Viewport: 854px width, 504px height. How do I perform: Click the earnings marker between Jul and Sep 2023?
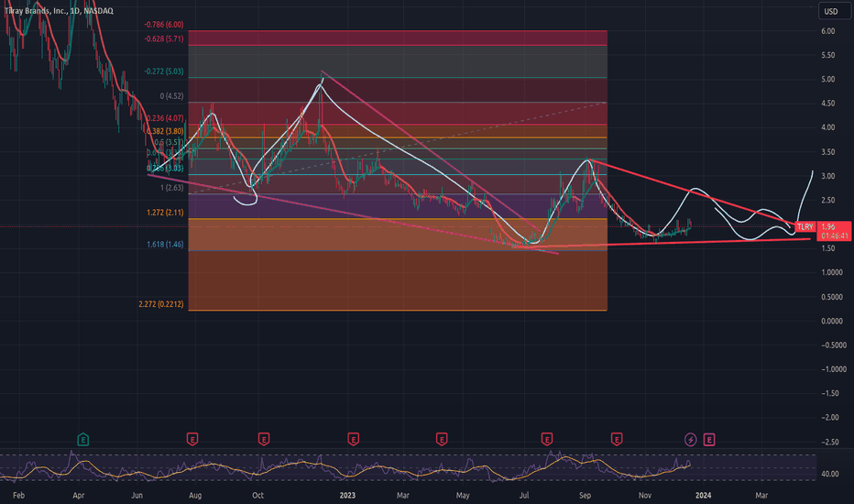(547, 439)
